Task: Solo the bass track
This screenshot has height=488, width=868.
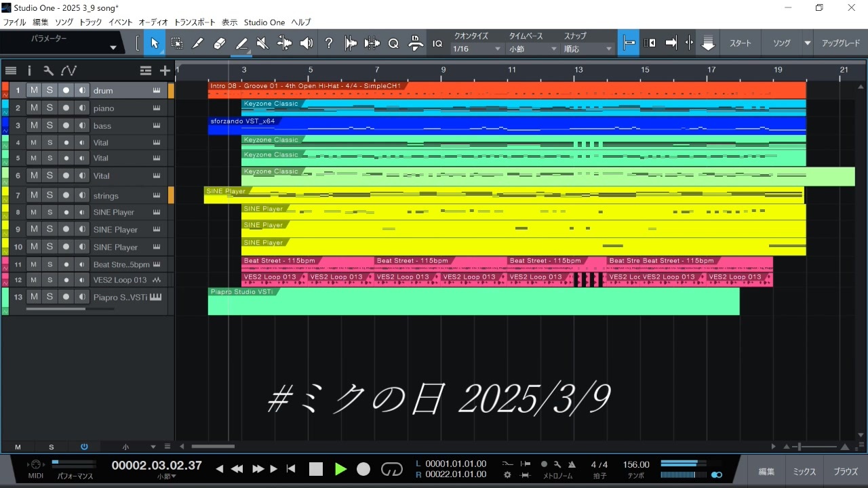Action: 50,125
